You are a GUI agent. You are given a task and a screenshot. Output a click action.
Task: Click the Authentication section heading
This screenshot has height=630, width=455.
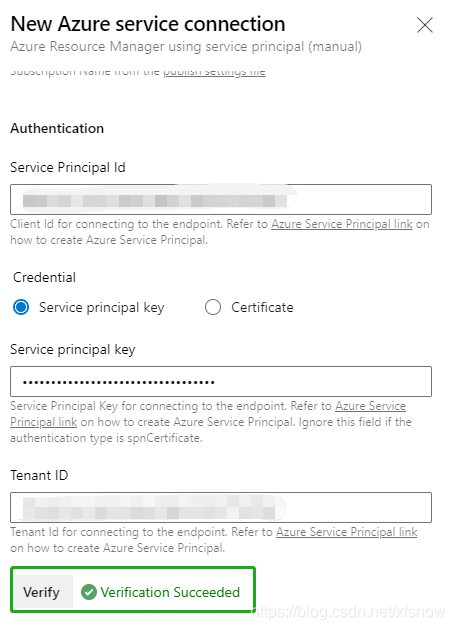click(x=57, y=128)
